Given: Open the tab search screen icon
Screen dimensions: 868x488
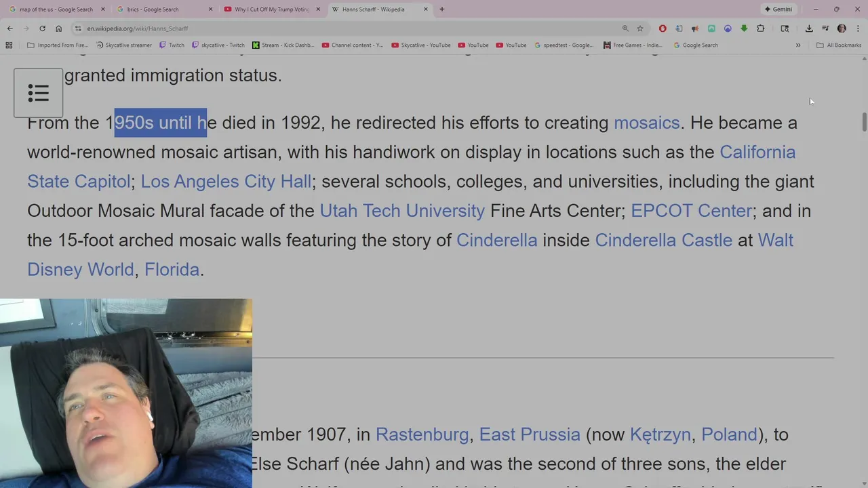Looking at the screenshot, I should (785, 28).
